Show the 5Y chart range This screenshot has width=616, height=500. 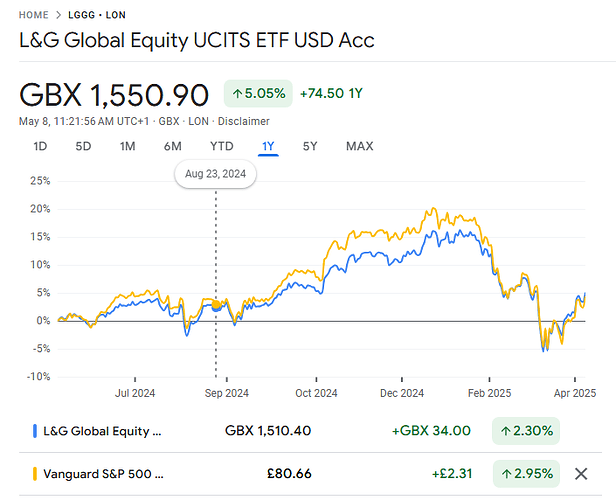tap(310, 147)
